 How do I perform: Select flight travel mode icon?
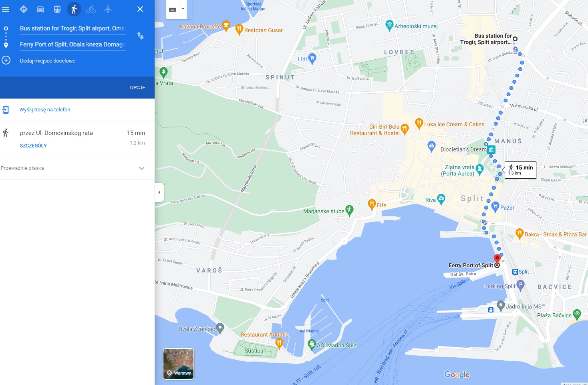(x=108, y=9)
